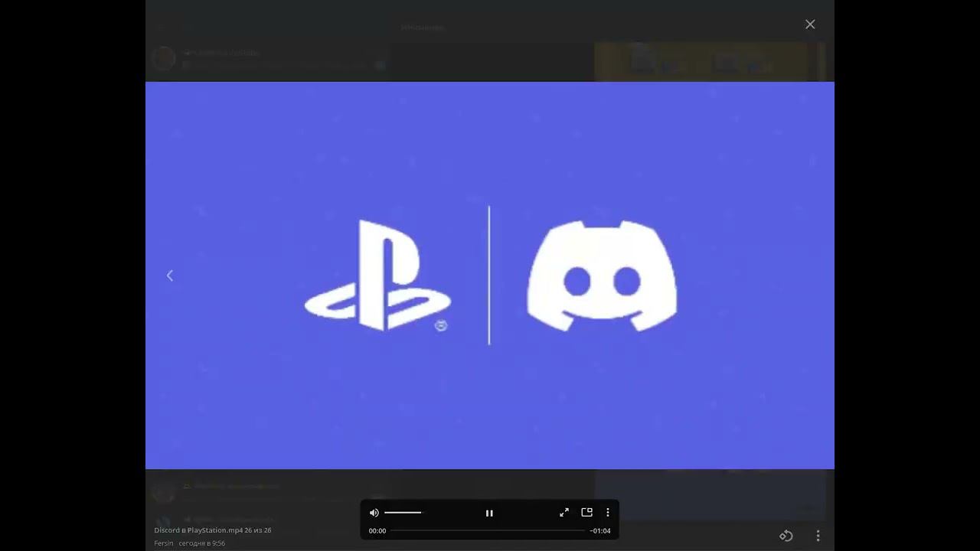Click the video frame showing PlayStation and Discord logos
Screen dimensions: 980x551
click(490, 275)
